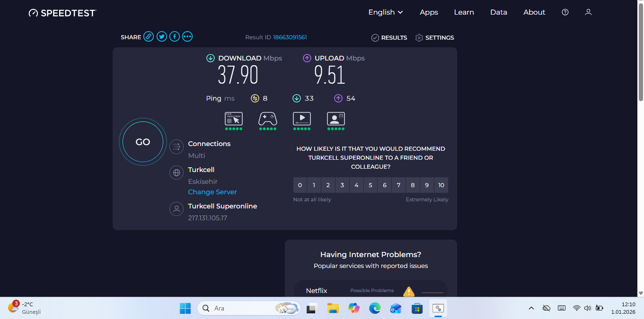Rate recommendation score 3
The image size is (644, 319).
pyautogui.click(x=342, y=185)
